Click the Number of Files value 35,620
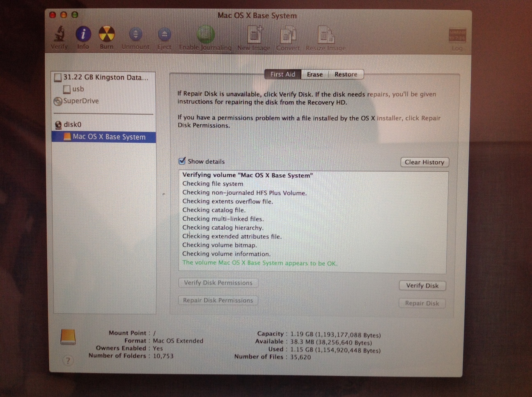This screenshot has width=532, height=397. click(300, 357)
